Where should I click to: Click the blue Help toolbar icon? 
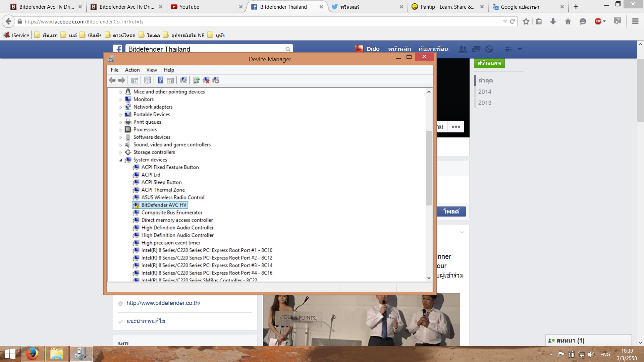point(161,80)
